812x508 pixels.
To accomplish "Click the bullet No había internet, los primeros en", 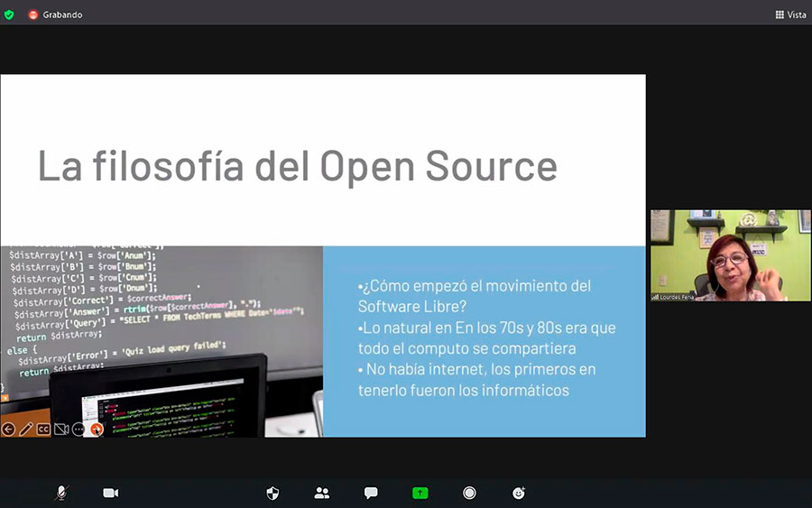I will (477, 369).
